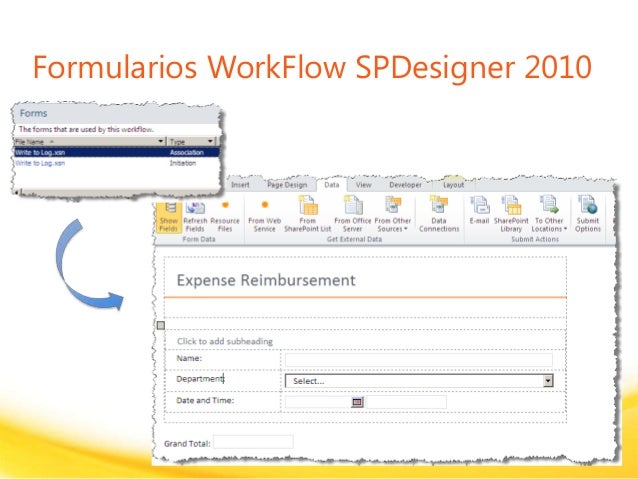Image resolution: width=638 pixels, height=479 pixels.
Task: Add data From Web Service
Action: click(x=264, y=217)
